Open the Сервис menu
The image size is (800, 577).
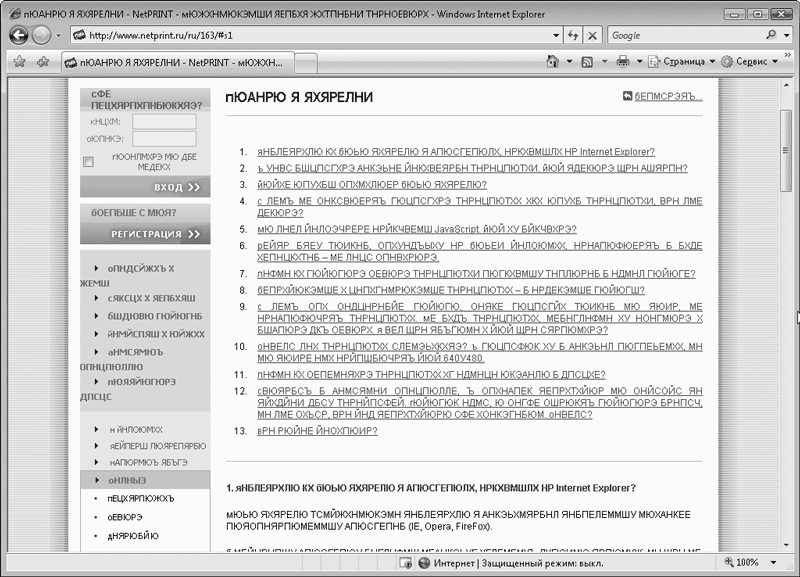point(749,62)
